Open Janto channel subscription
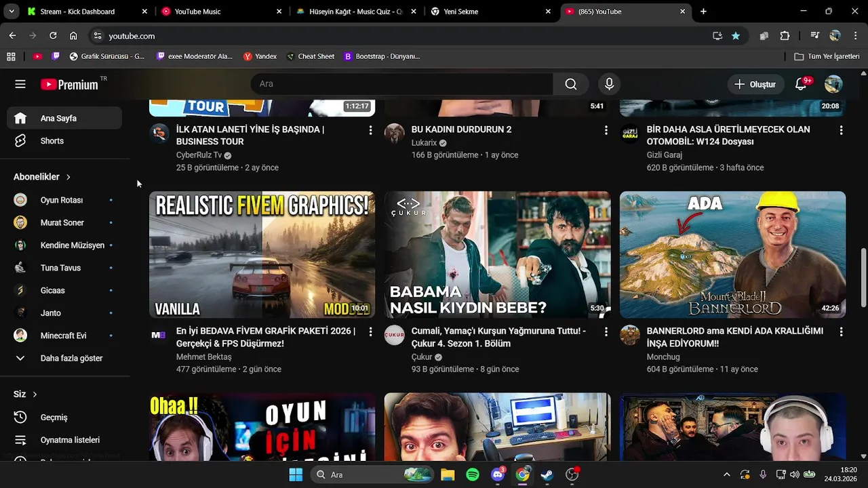 pyautogui.click(x=64, y=313)
